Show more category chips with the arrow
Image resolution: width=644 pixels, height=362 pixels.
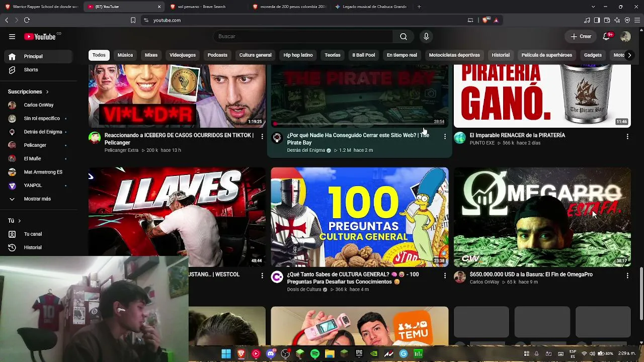tap(629, 55)
